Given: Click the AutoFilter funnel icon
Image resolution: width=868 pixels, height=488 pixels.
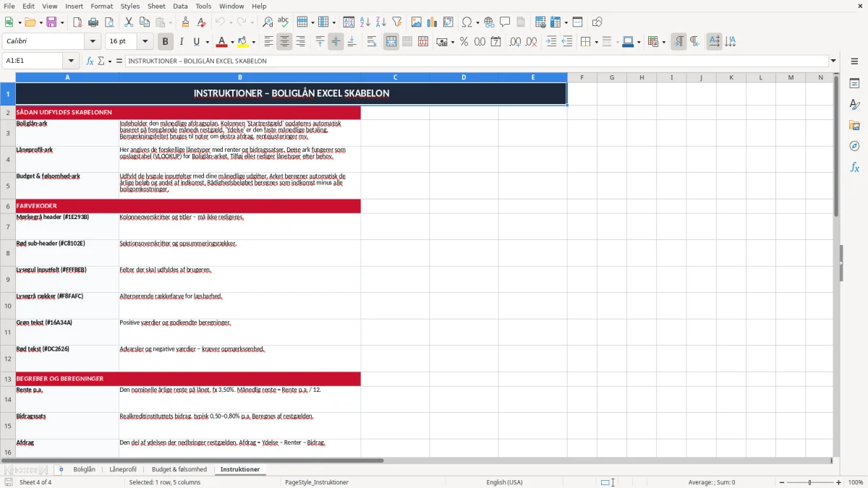Looking at the screenshot, I should coord(396,22).
